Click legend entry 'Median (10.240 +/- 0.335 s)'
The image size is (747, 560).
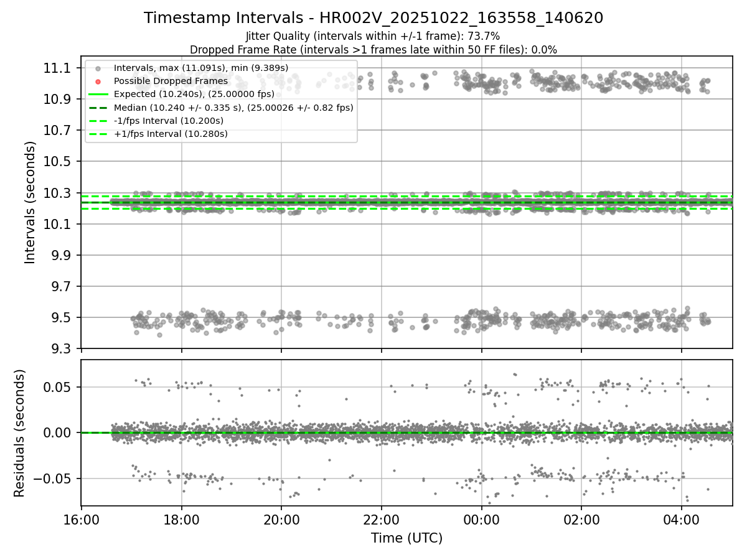click(x=233, y=108)
